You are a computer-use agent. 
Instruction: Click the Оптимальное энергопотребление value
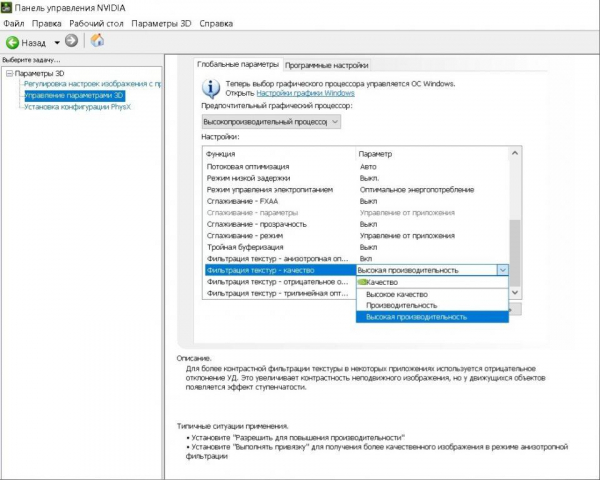417,190
